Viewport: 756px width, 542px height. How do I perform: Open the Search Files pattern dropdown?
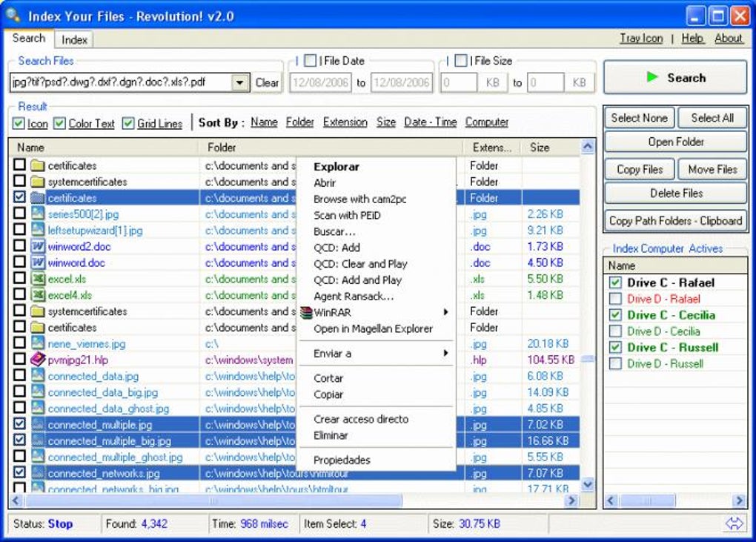[x=239, y=82]
